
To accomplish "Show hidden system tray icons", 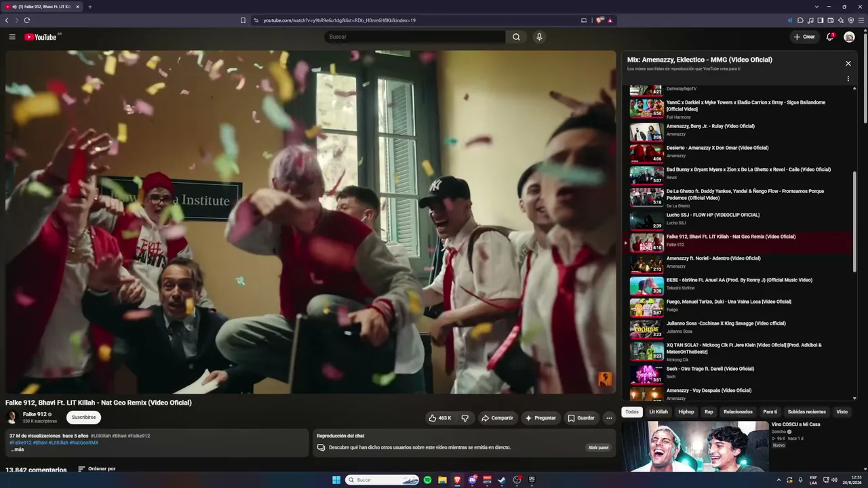I will click(778, 480).
